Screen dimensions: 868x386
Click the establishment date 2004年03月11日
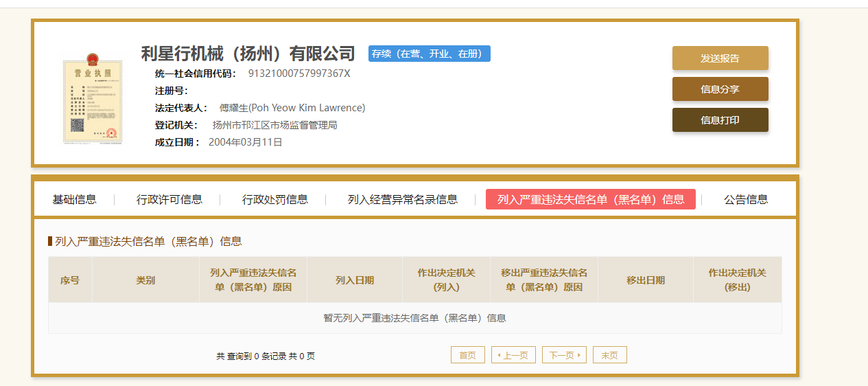click(x=246, y=142)
